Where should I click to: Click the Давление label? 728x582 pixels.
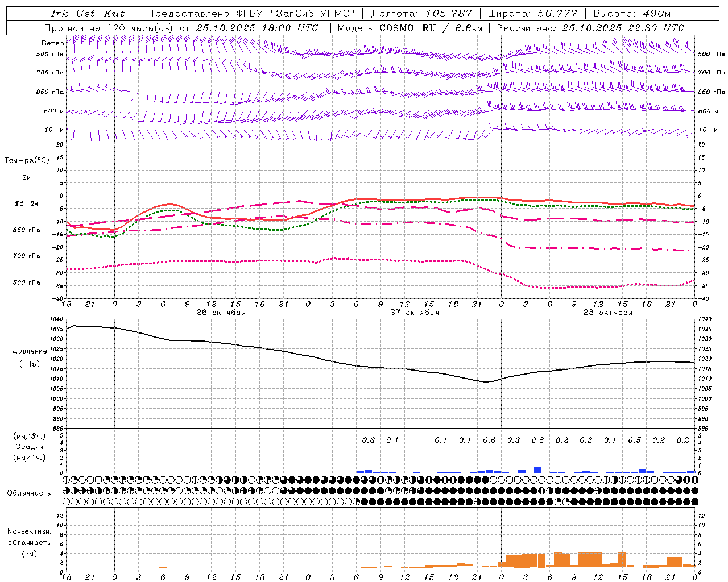(x=30, y=351)
